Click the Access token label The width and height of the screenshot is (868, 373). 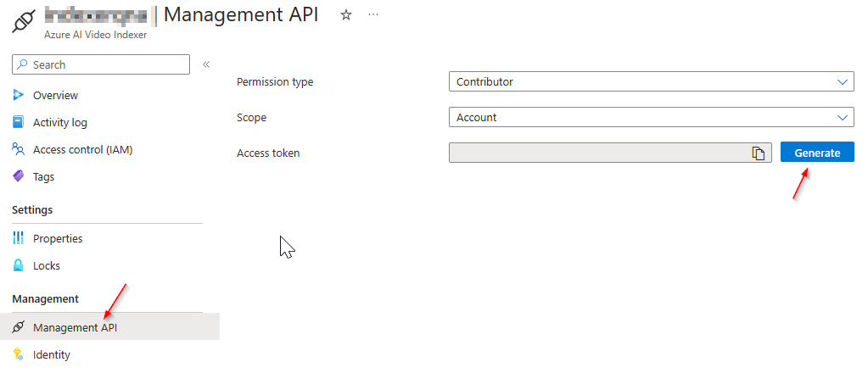(268, 153)
